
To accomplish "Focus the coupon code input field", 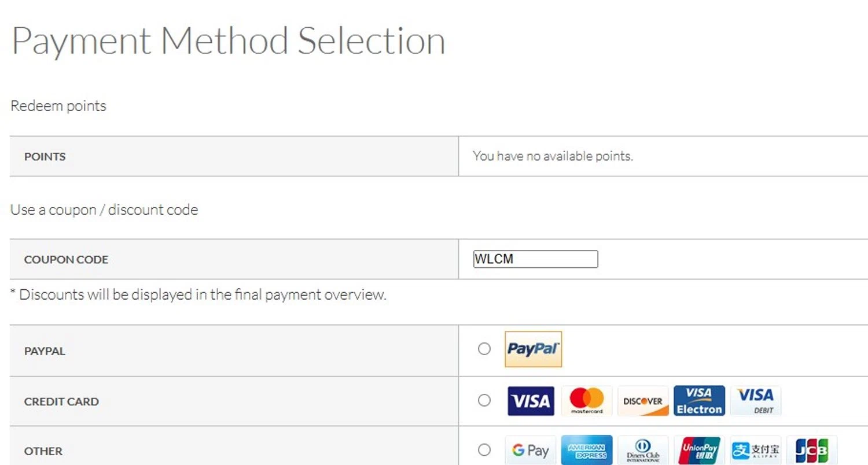I will [x=535, y=259].
